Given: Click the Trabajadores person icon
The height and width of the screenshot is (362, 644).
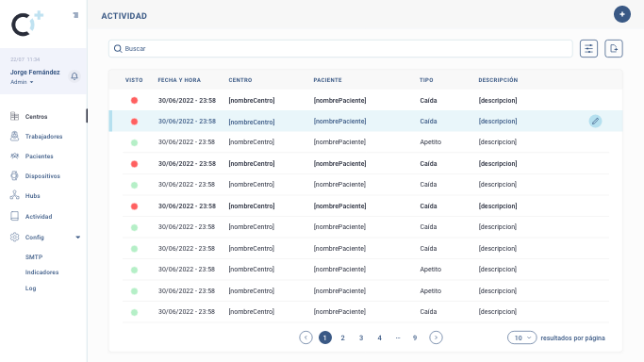Looking at the screenshot, I should (x=14, y=136).
